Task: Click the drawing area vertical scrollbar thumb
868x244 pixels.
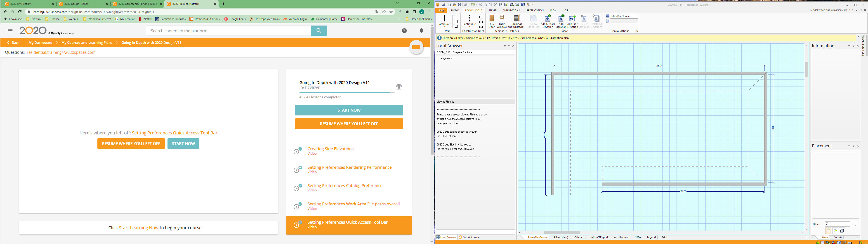Action: pyautogui.click(x=806, y=69)
